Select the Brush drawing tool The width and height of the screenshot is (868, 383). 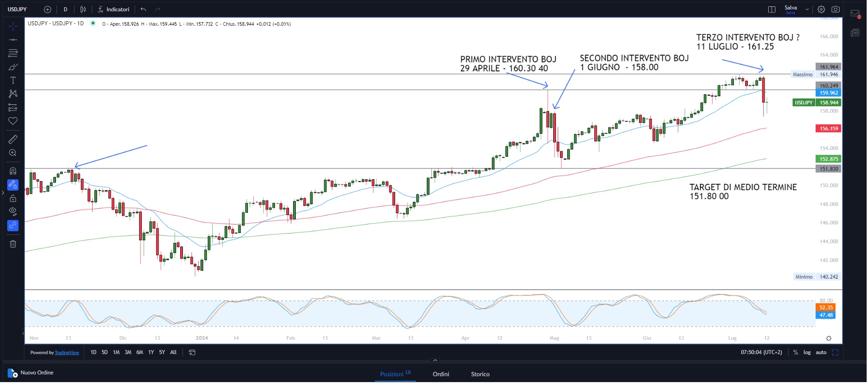click(x=13, y=67)
